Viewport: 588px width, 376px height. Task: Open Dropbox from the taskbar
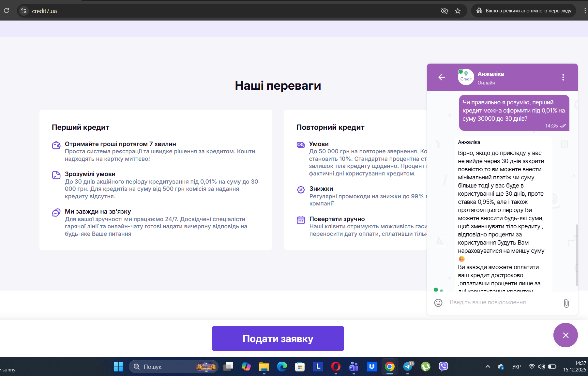(372, 367)
